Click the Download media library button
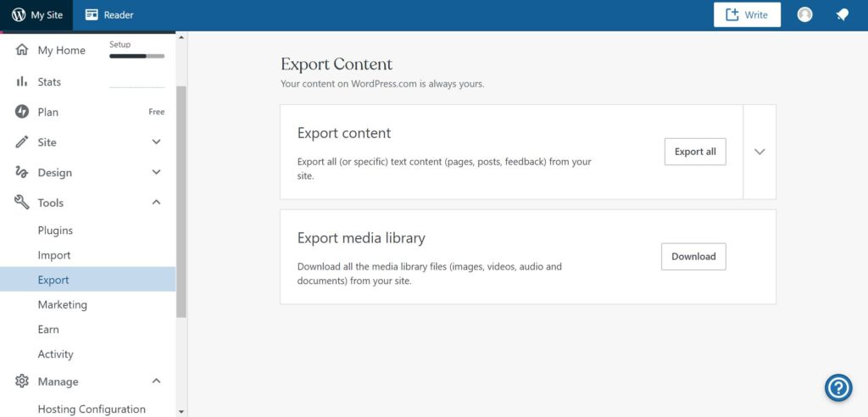The image size is (868, 417). (693, 257)
